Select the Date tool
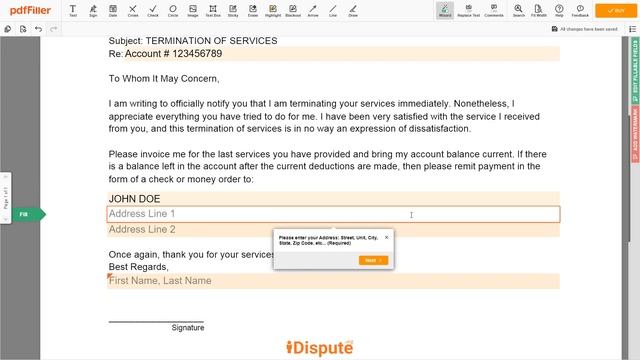This screenshot has height=360, width=640. point(113,11)
